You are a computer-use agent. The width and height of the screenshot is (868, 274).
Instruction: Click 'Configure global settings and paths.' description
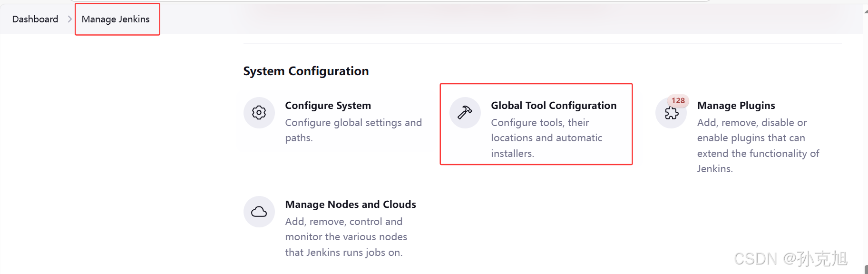pyautogui.click(x=353, y=130)
